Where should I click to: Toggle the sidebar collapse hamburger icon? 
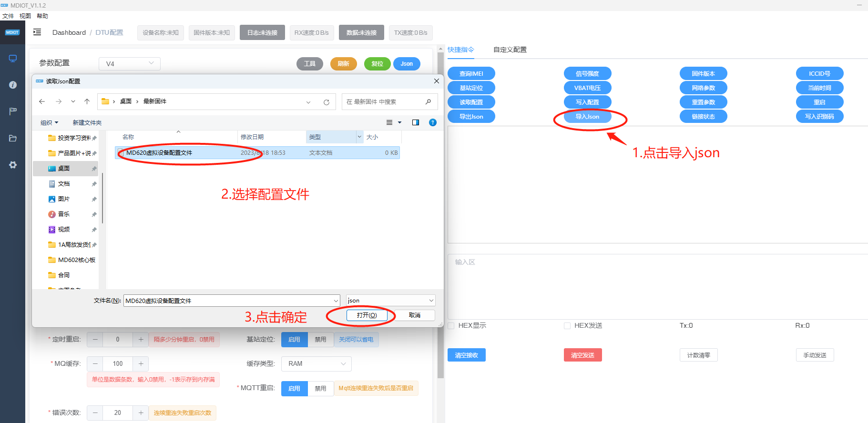coord(37,32)
